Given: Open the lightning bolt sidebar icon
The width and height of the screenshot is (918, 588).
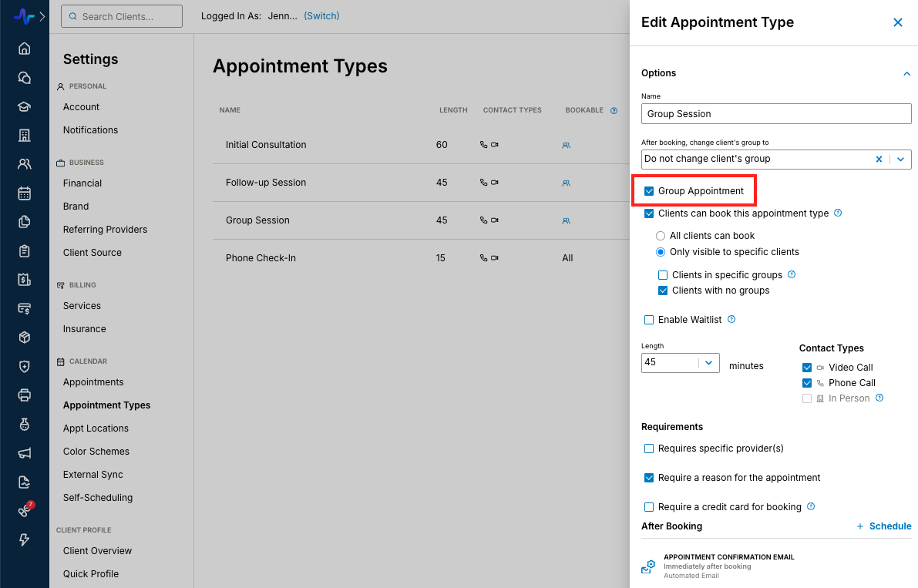Looking at the screenshot, I should click(x=24, y=539).
